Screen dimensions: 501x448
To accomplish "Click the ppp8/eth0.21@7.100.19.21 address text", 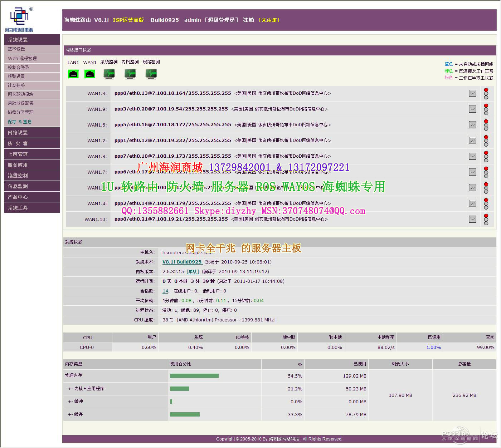I will click(171, 219).
